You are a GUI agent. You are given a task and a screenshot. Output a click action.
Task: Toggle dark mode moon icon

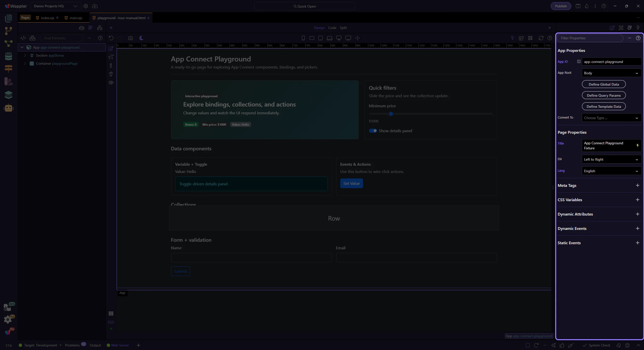click(141, 38)
